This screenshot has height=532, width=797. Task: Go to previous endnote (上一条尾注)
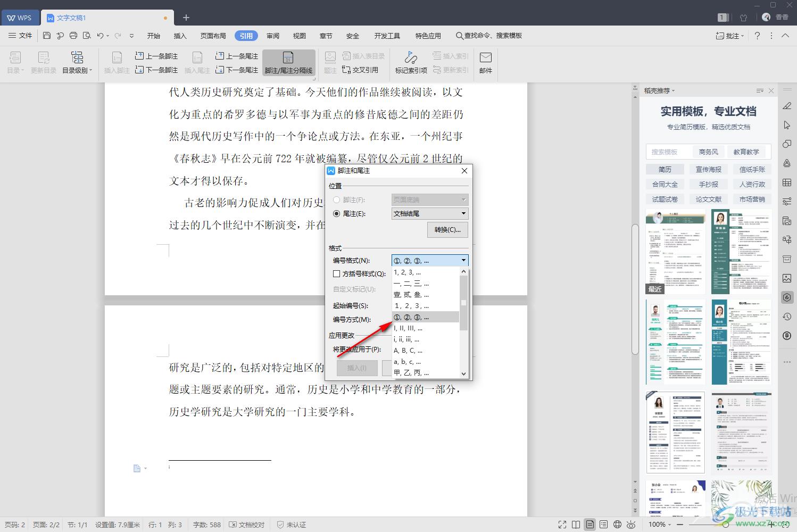tap(237, 56)
